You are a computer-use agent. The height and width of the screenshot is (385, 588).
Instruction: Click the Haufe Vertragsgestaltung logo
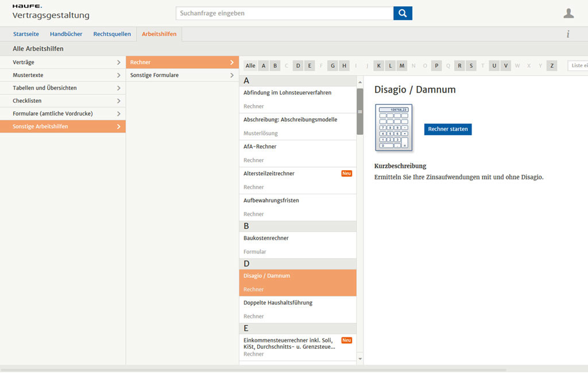pyautogui.click(x=51, y=12)
